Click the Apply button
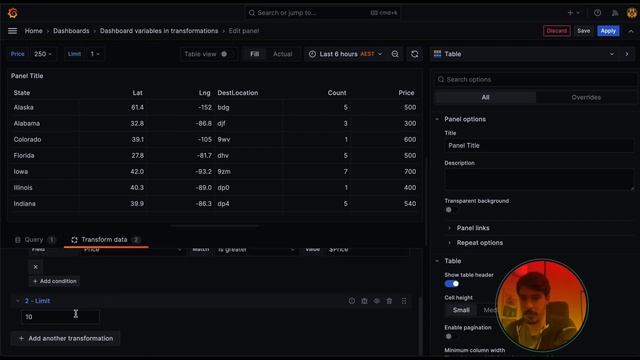This screenshot has height=360, width=640. click(x=608, y=31)
